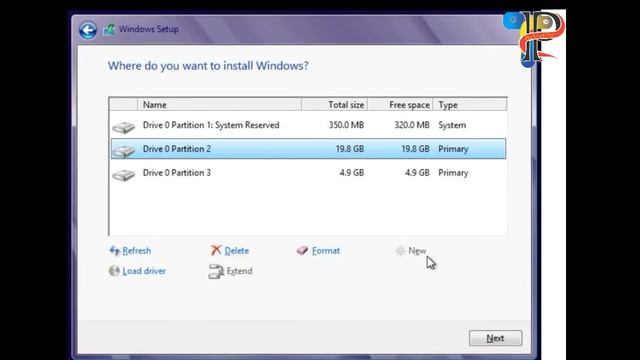This screenshot has height=360, width=640.
Task: Click the Refresh arrows icon
Action: (x=114, y=250)
